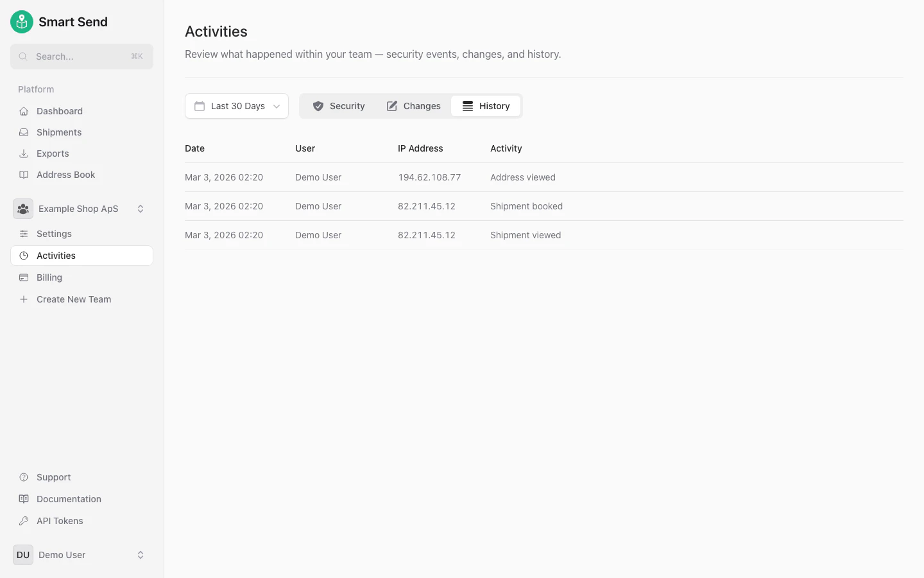Open the Billing page
This screenshot has width=924, height=578.
(49, 277)
